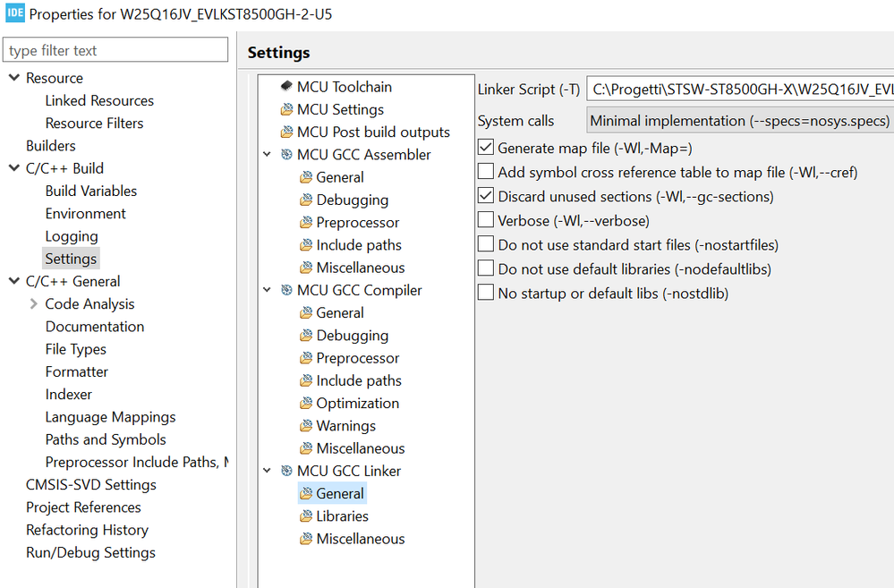894x588 pixels.
Task: Click the MCU GCC Assembler tool icon
Action: tap(286, 155)
